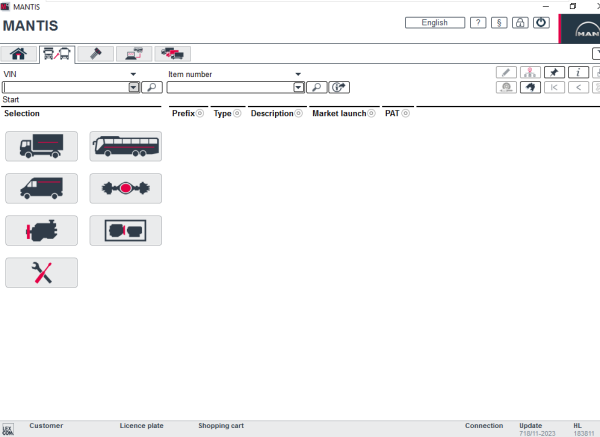This screenshot has width=600, height=437.
Task: Click the dark back-arrow icon
Action: (x=530, y=87)
